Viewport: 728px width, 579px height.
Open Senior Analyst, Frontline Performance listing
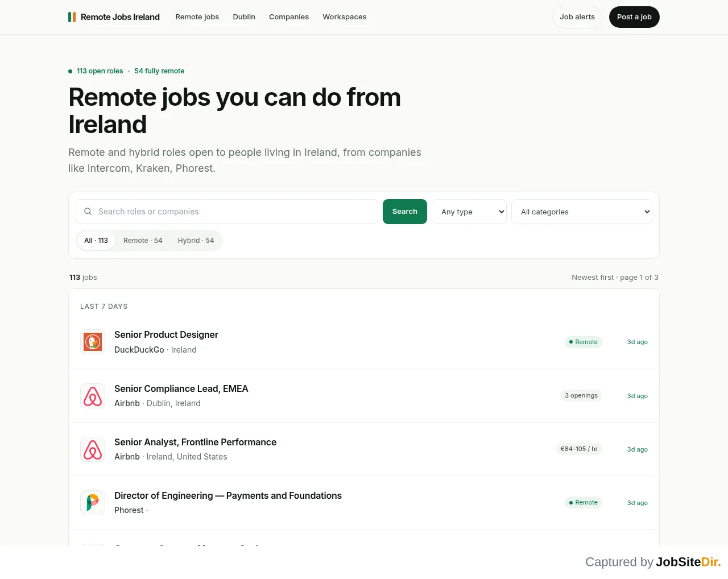point(196,442)
